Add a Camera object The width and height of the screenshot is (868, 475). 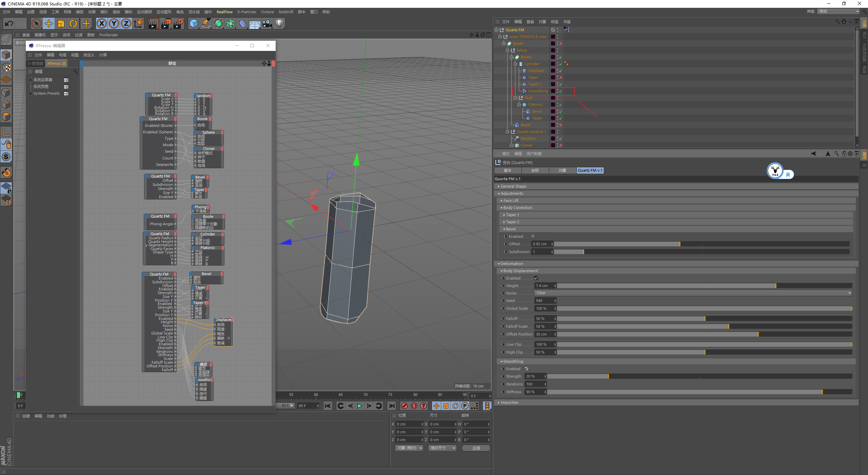pyautogui.click(x=267, y=23)
